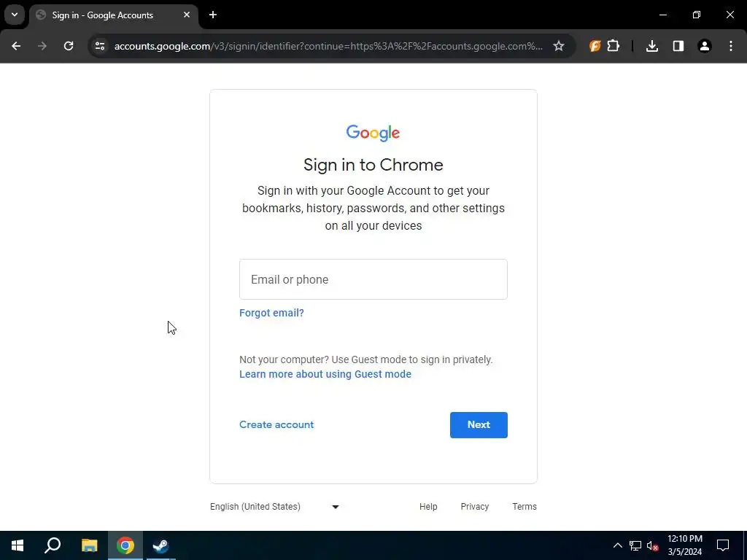
Task: Open the Downloads icon in the toolbar
Action: [x=651, y=46]
